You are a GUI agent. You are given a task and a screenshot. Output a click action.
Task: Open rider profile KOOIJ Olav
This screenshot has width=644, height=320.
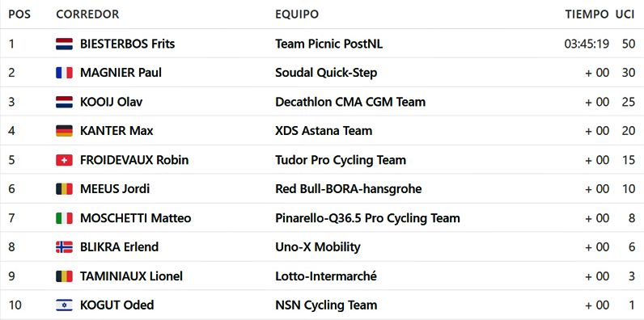pos(112,102)
